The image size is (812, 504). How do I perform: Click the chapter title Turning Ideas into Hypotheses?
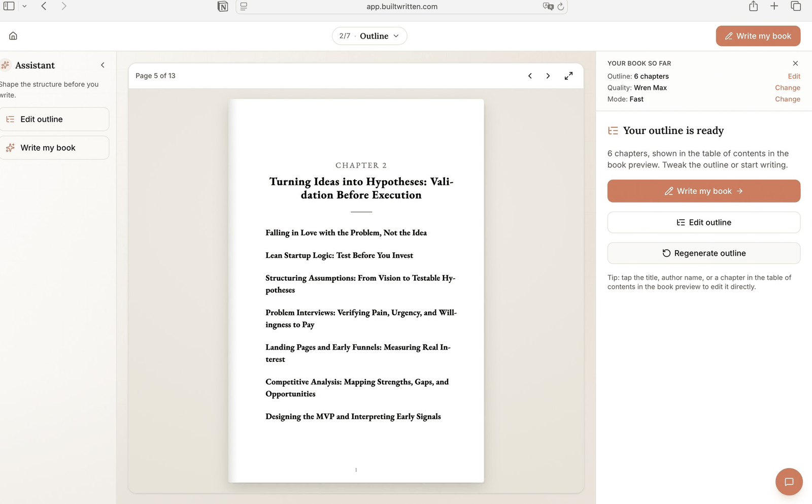pyautogui.click(x=361, y=188)
